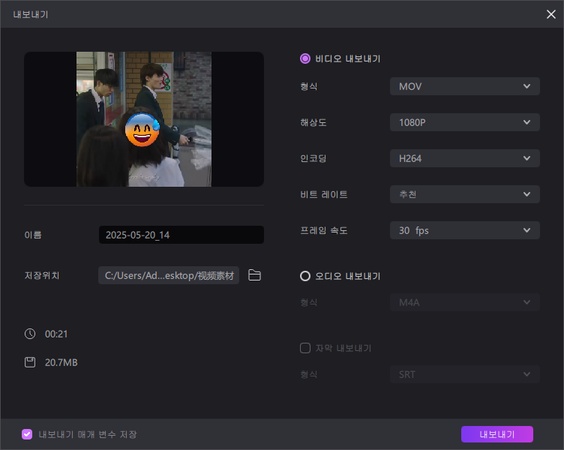This screenshot has width=564, height=450.
Task: Select the video export radio button
Action: click(305, 59)
